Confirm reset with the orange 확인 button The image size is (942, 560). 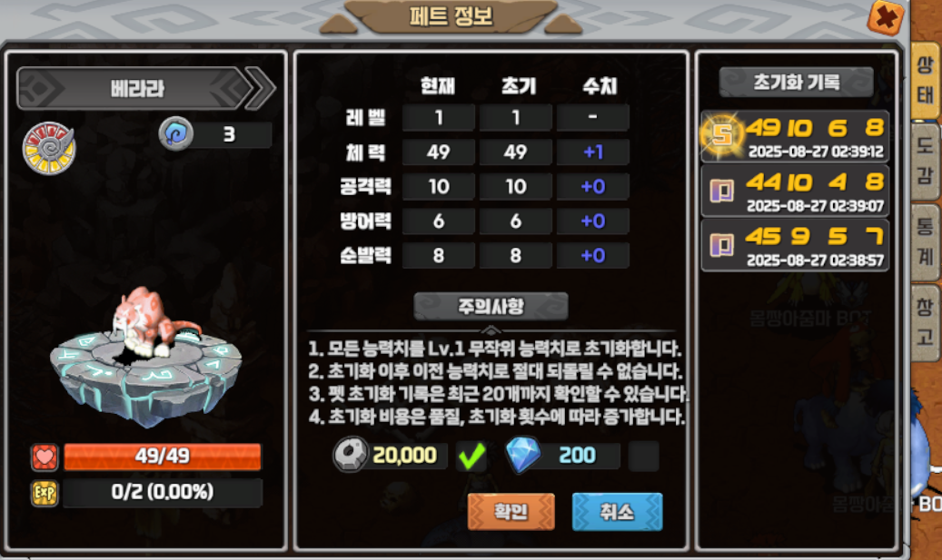click(x=511, y=511)
